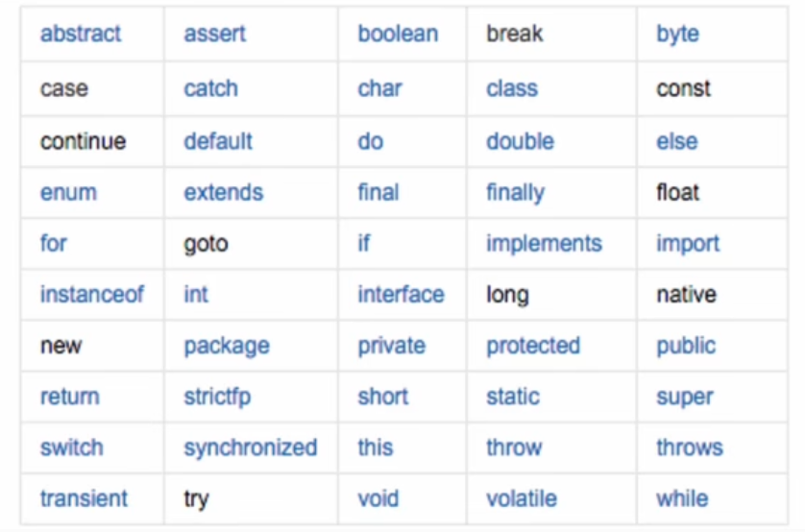
Task: Select the 'finally' keyword link
Action: 514,193
